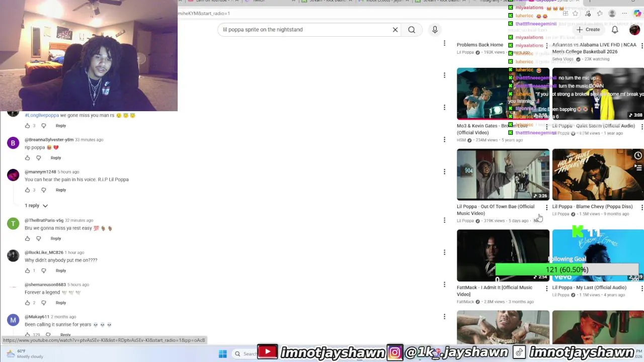644x362 pixels.
Task: Start voice search with microphone icon
Action: (x=435, y=30)
